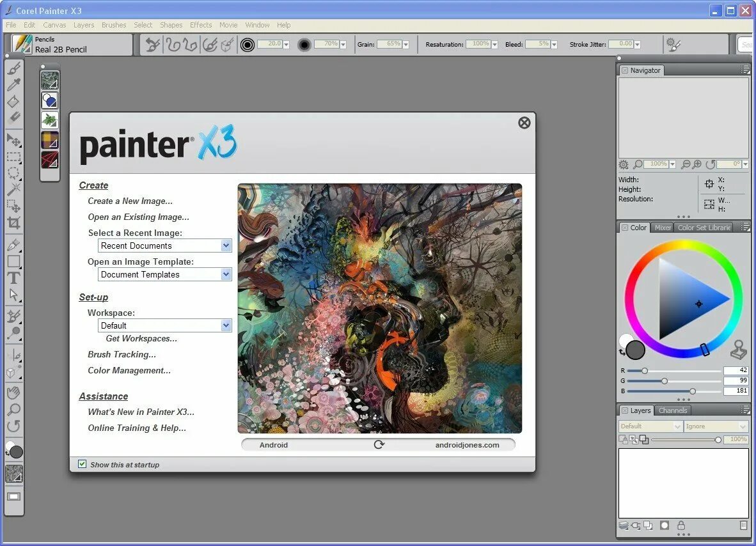Click the image refresh arrow below artwork

click(379, 444)
